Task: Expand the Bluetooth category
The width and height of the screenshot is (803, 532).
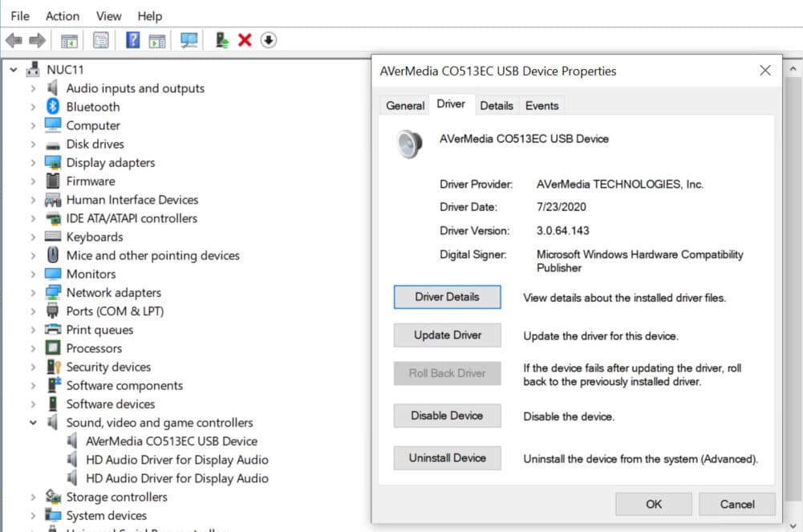Action: coord(33,107)
